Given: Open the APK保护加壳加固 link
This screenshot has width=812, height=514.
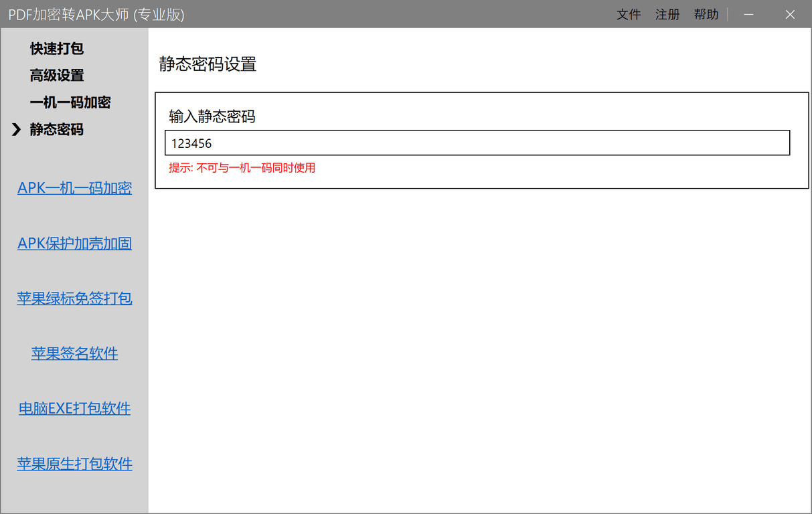Looking at the screenshot, I should point(74,243).
